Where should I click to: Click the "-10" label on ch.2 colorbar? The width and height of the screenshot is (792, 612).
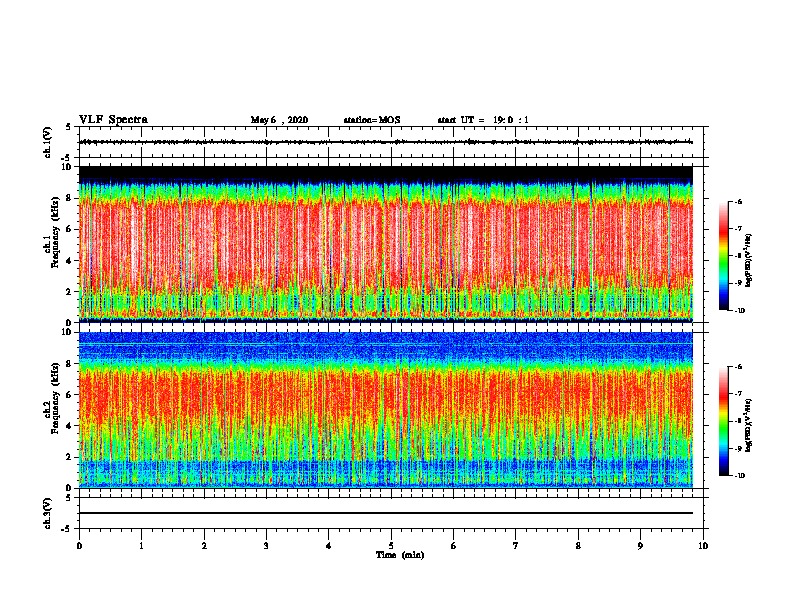[x=739, y=476]
